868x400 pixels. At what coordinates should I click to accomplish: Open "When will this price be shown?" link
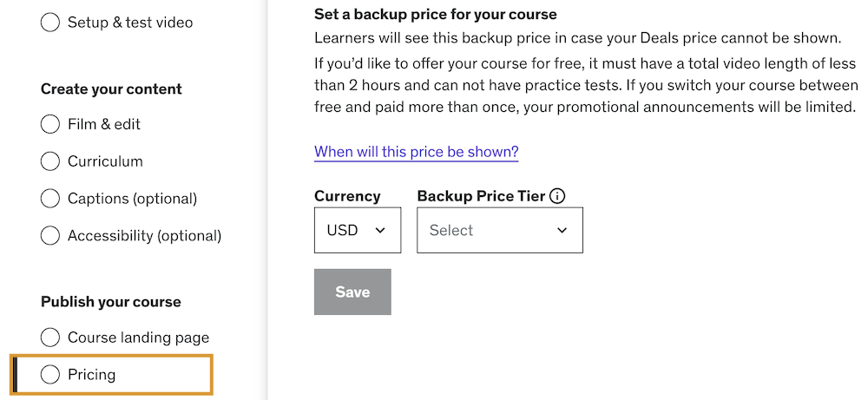(x=416, y=152)
